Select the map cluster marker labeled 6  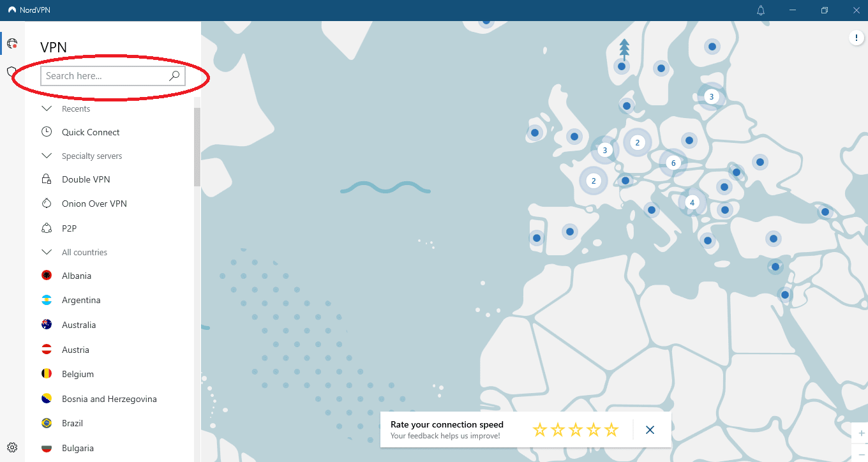[x=673, y=163]
